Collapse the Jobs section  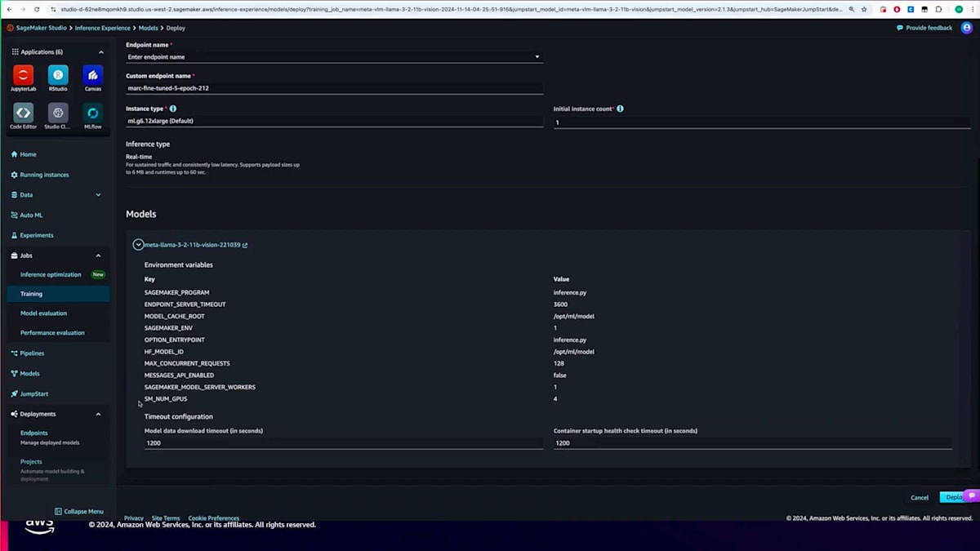[x=98, y=256]
